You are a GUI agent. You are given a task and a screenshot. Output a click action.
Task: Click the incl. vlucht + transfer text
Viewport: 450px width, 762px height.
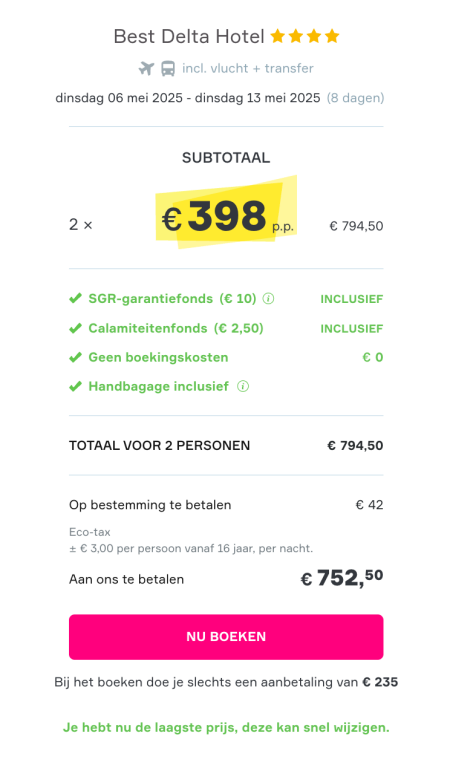point(248,69)
